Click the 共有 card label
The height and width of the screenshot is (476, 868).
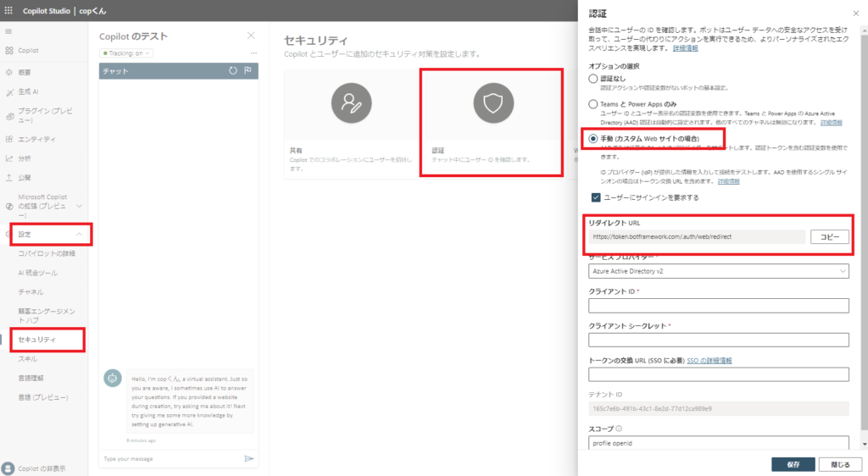tap(296, 151)
